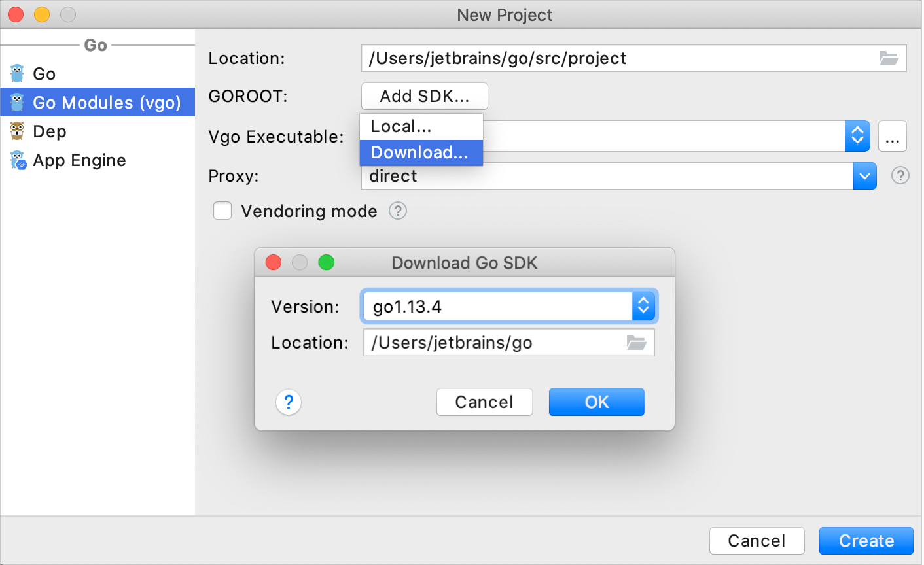This screenshot has height=565, width=924.
Task: Click the Go gopher icon in sidebar
Action: tap(18, 73)
